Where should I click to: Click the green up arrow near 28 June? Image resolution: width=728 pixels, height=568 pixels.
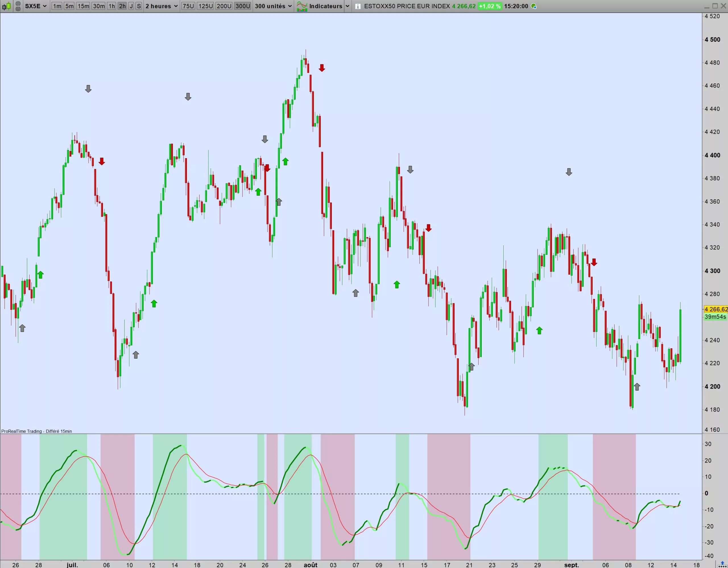coord(40,275)
